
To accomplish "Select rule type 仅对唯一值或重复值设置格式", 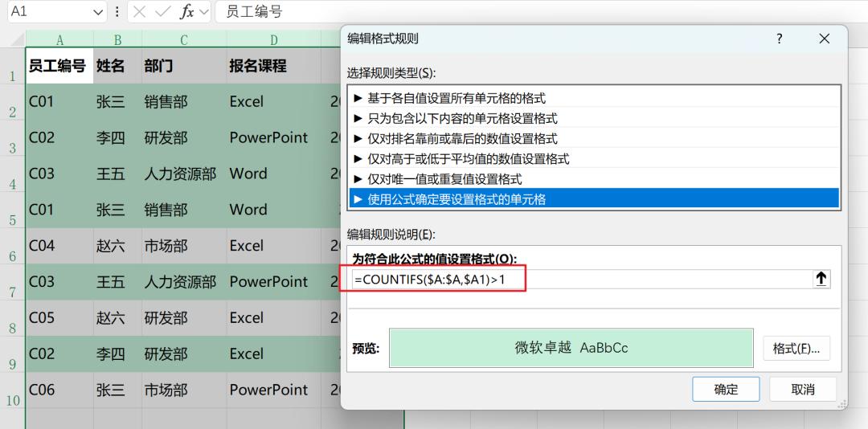I will (594, 179).
